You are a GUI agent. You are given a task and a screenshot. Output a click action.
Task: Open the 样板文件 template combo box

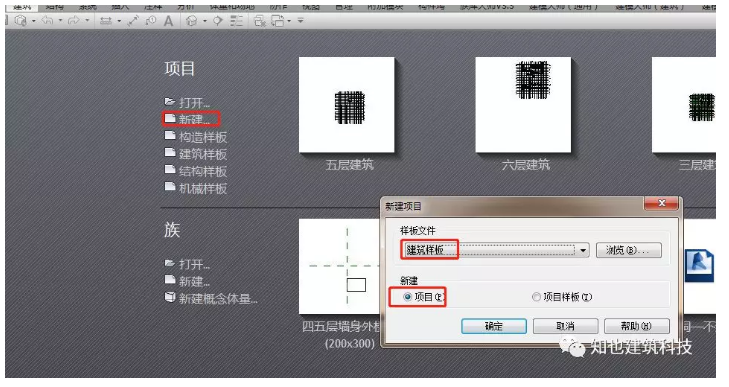click(496, 250)
